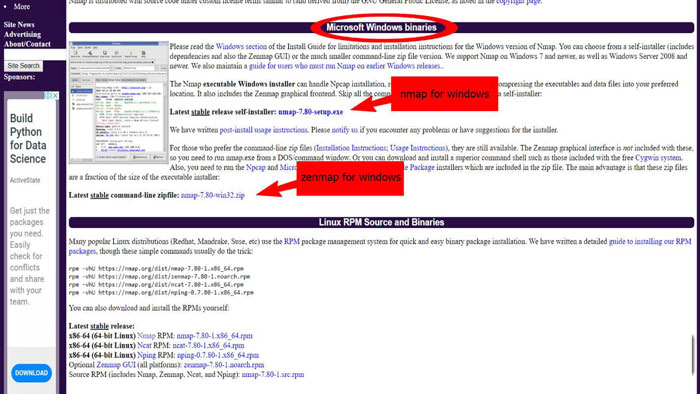
Task: Open the Windows section link
Action: tap(241, 46)
